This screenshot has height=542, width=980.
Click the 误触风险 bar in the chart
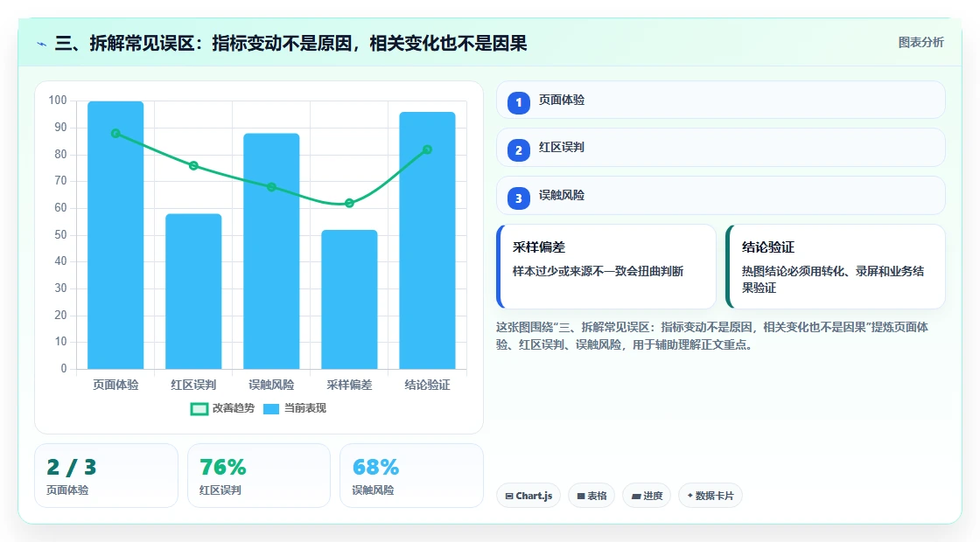point(271,251)
